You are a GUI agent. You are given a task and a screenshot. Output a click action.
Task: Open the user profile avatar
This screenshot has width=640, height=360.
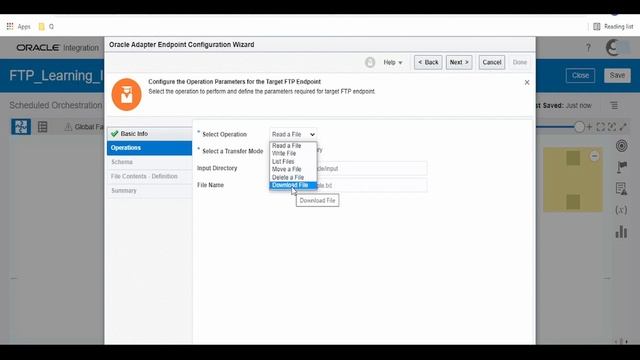point(613,48)
